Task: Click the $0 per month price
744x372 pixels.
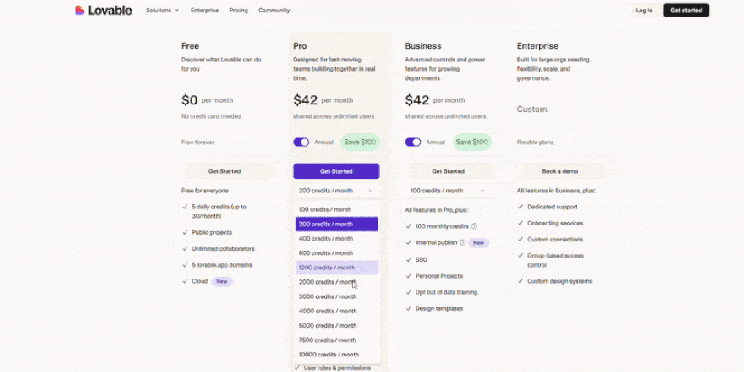Action: (207, 100)
